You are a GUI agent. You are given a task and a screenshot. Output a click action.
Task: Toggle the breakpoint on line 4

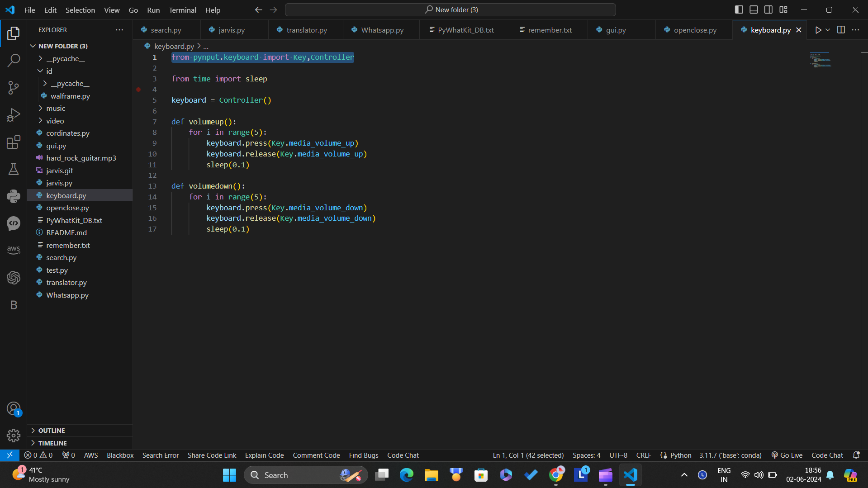(138, 90)
